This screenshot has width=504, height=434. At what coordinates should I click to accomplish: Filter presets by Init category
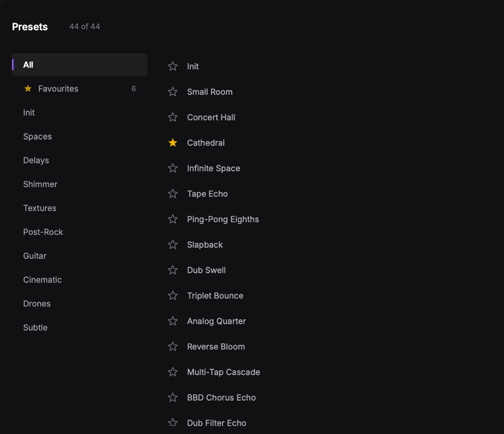click(x=80, y=112)
